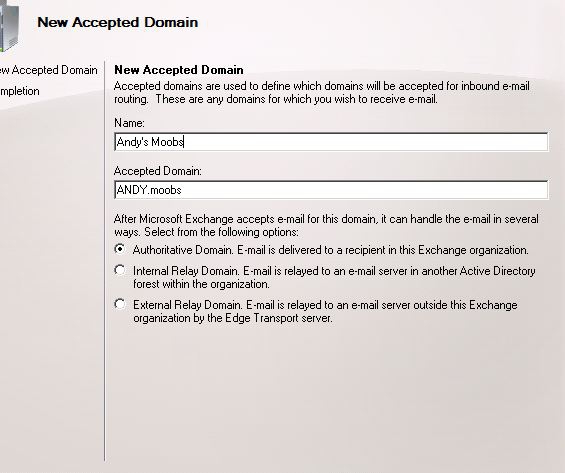This screenshot has width=565, height=473.
Task: Click the bold New Accepted Domain page heading
Action: (179, 70)
